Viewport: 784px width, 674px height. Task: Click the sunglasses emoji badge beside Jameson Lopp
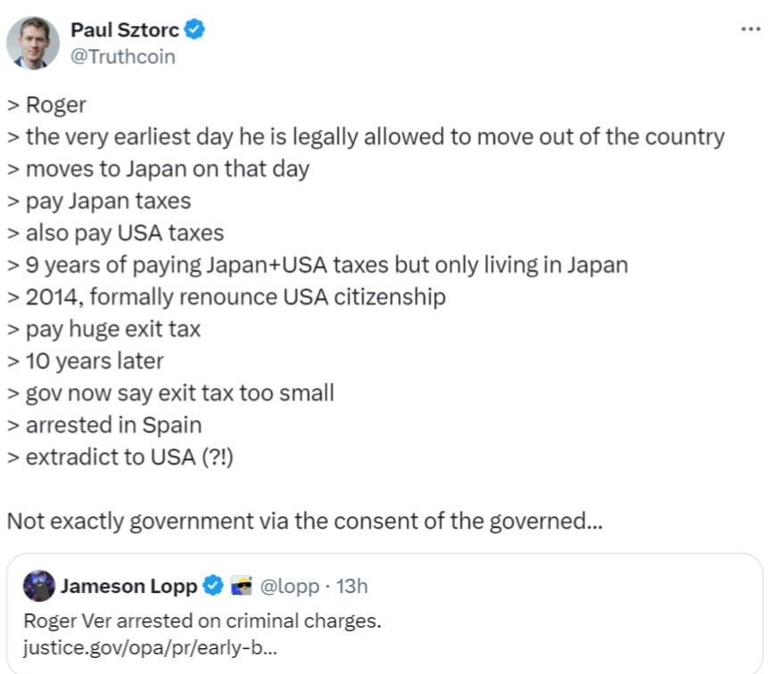coord(240,586)
